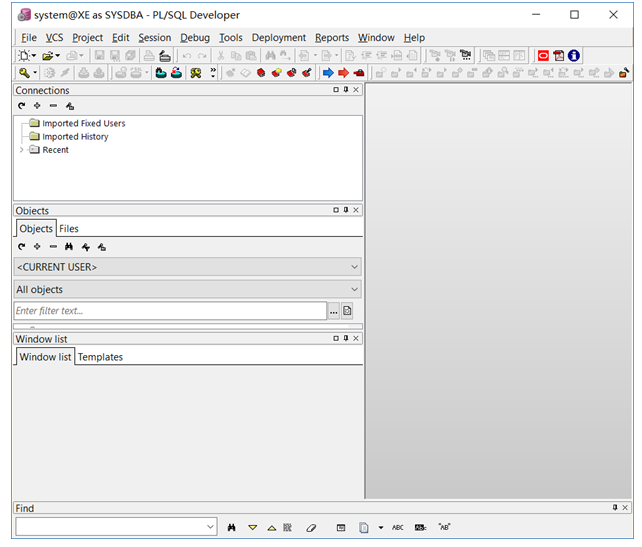
Task: Pin the Connections panel
Action: click(346, 89)
